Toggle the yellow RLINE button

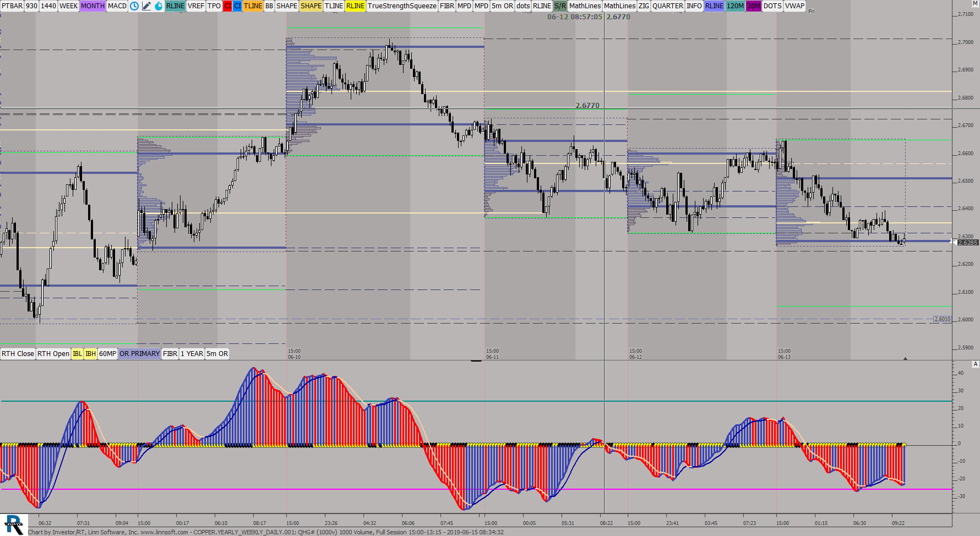click(x=356, y=6)
